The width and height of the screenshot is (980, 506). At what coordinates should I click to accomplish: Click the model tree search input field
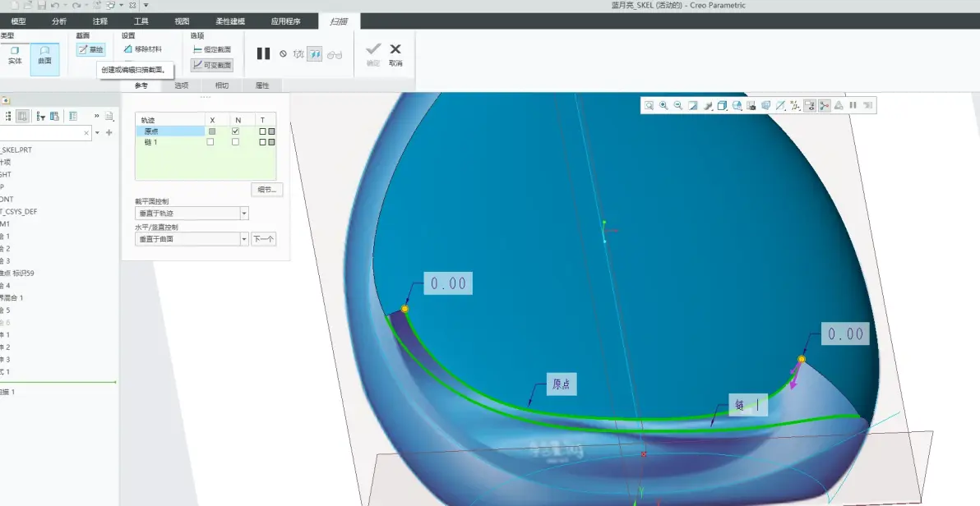tap(41, 132)
